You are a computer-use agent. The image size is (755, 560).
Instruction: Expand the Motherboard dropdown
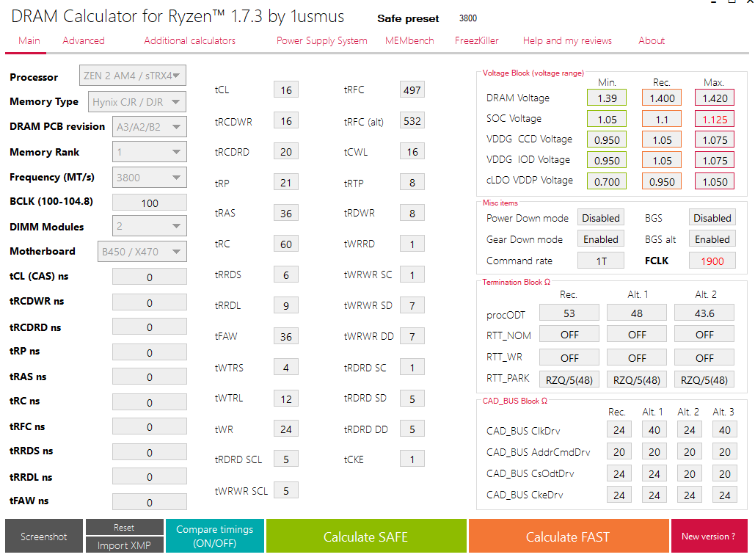tap(142, 252)
